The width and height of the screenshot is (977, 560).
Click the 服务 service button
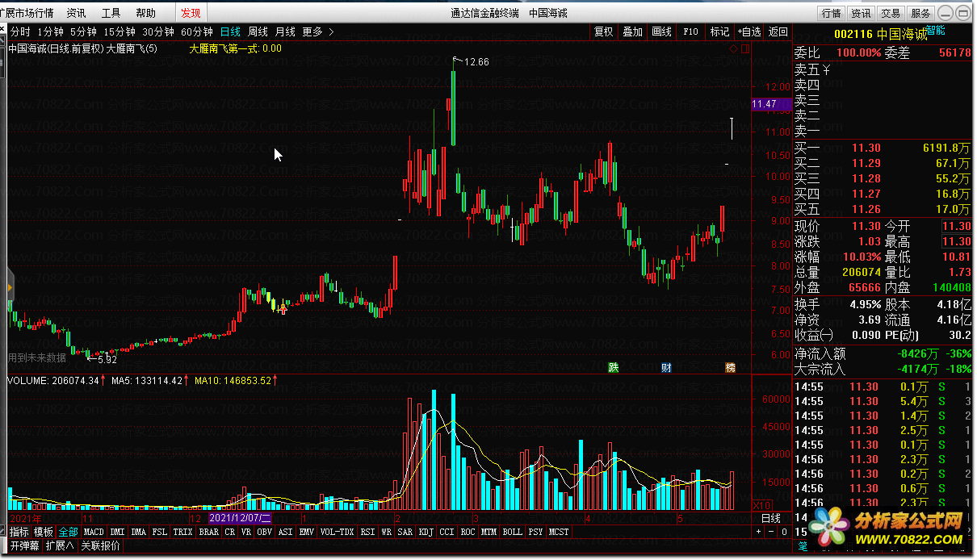click(x=920, y=13)
